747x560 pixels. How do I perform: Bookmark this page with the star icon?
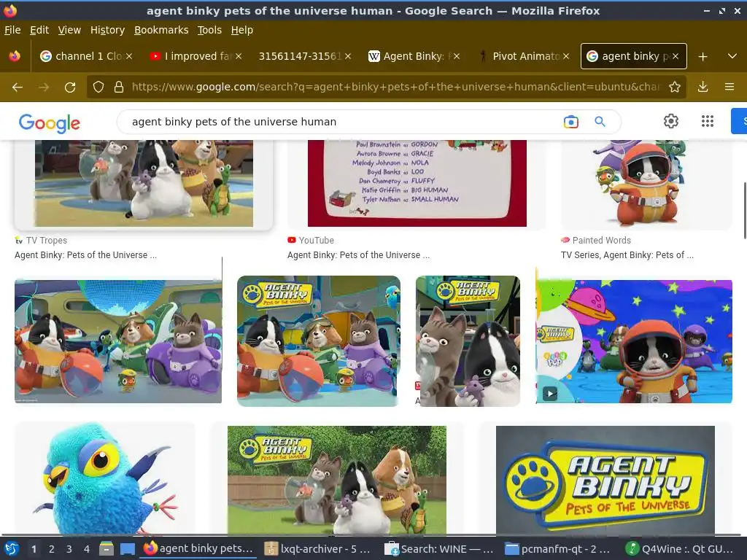675,87
